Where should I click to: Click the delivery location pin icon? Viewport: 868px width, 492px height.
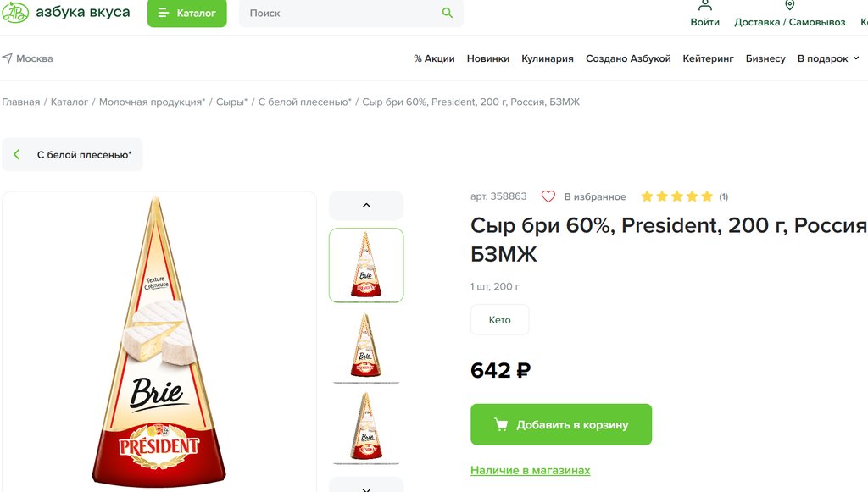click(789, 5)
